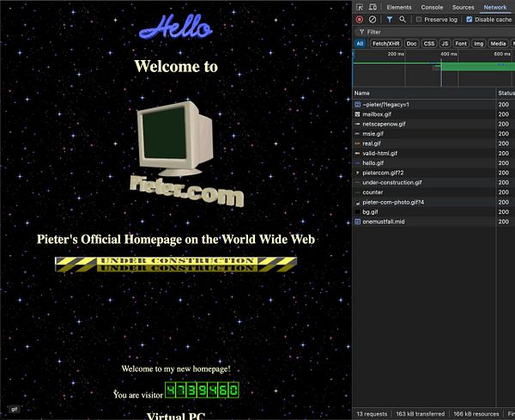Screen dimensions: 515x420
Task: Click the green bars in the network overview timeline
Action: tap(477, 66)
